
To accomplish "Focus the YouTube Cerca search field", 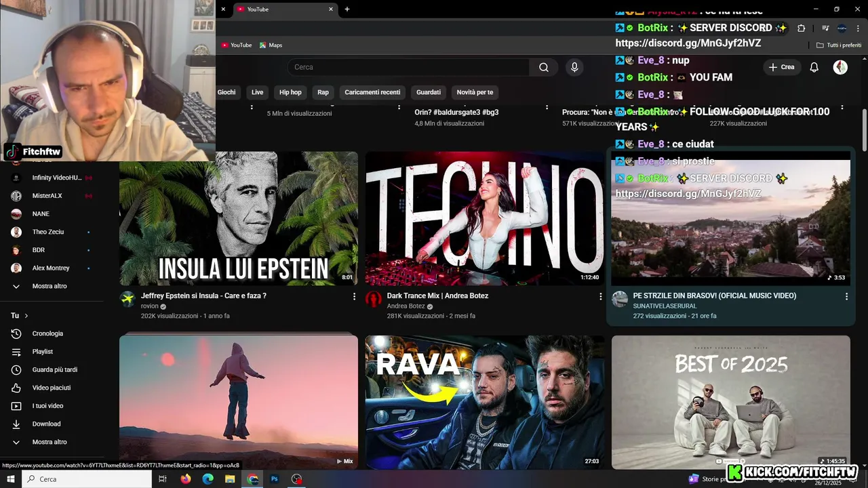I will click(408, 67).
